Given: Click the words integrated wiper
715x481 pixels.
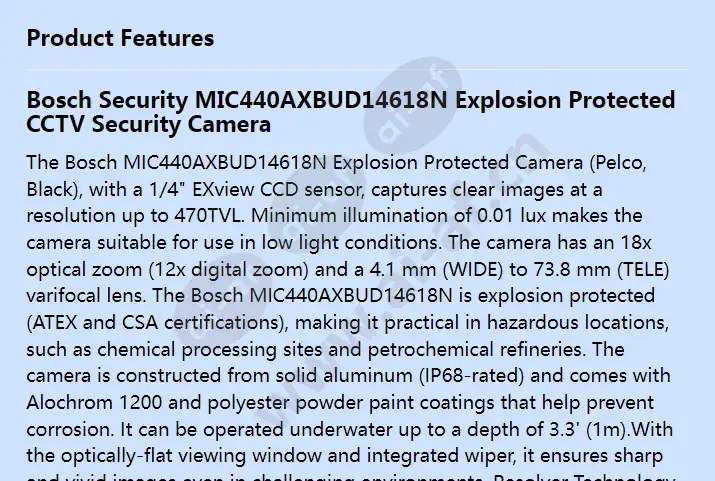Looking at the screenshot, I should click(x=441, y=456).
